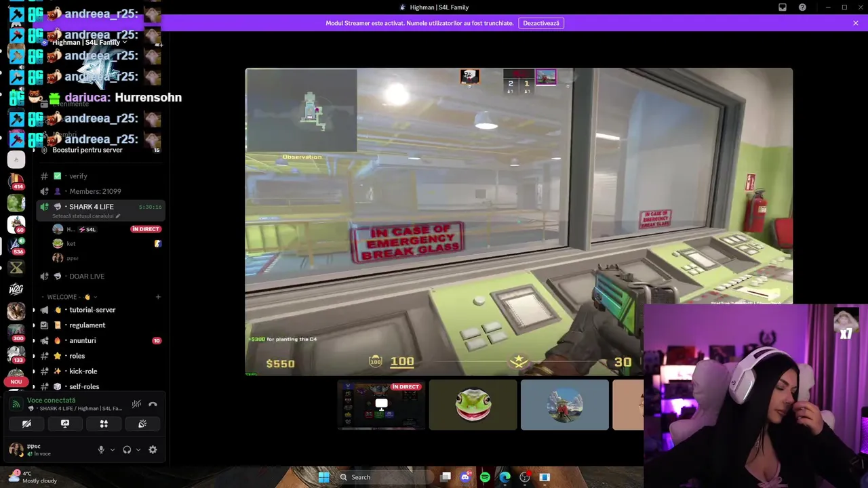This screenshot has width=868, height=488.
Task: Open the server with the 536 badge
Action: pos(16,246)
